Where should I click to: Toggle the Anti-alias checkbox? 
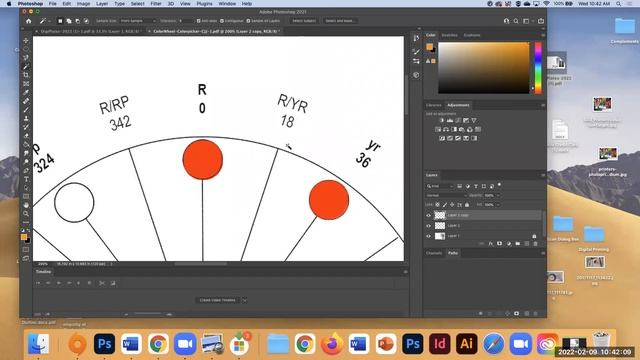pos(199,21)
